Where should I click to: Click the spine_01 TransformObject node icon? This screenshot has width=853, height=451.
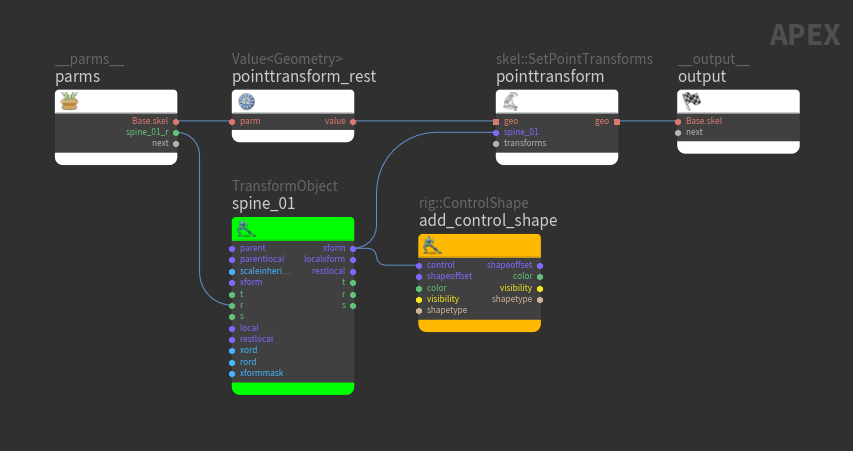(246, 228)
